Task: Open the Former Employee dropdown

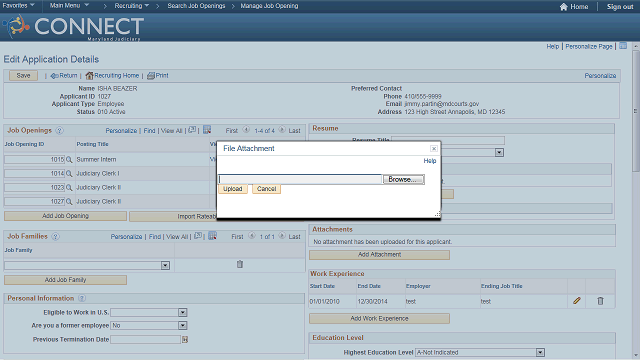Action: tap(182, 326)
